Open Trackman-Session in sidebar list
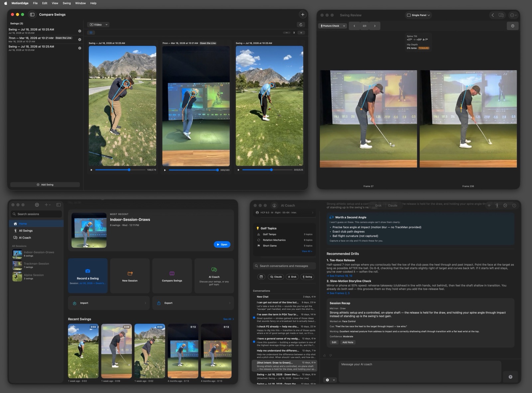The image size is (532, 393). [36, 265]
